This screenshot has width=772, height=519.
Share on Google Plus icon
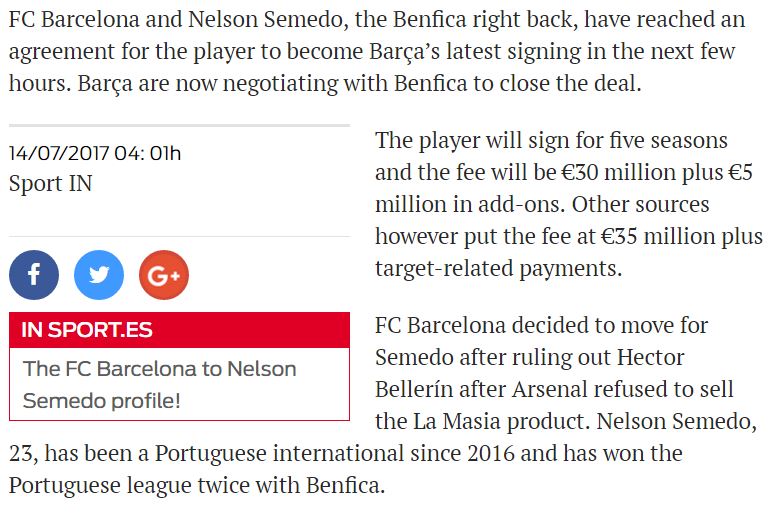164,275
